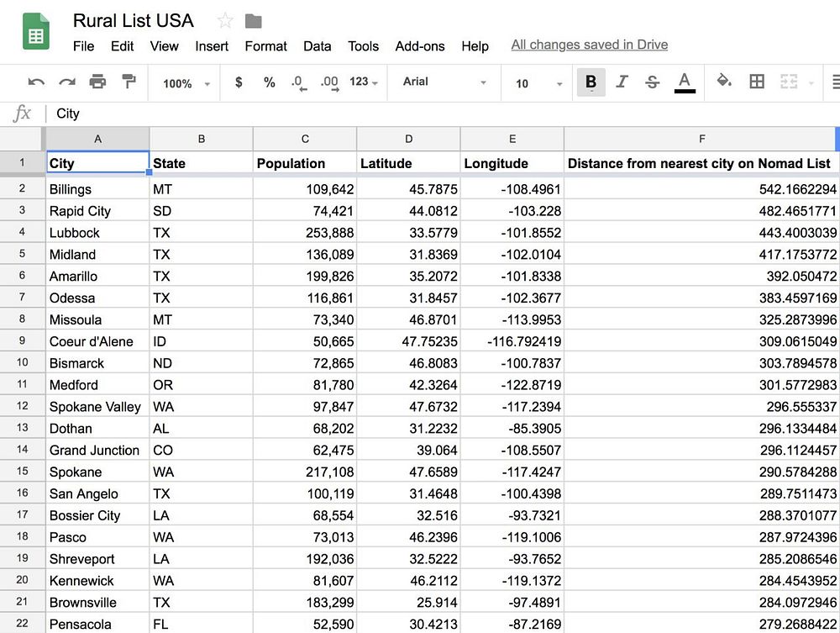Toggle Italic formatting button
This screenshot has height=633, width=840.
pos(622,82)
